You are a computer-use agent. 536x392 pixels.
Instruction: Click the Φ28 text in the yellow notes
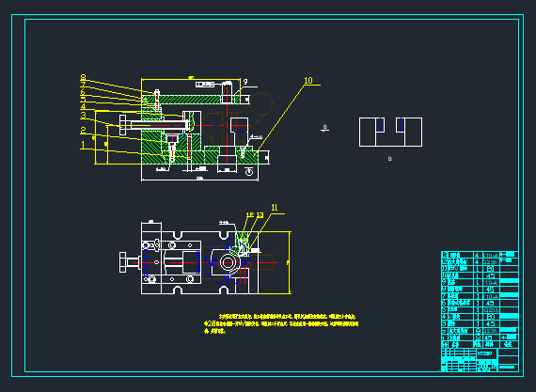coord(210,323)
